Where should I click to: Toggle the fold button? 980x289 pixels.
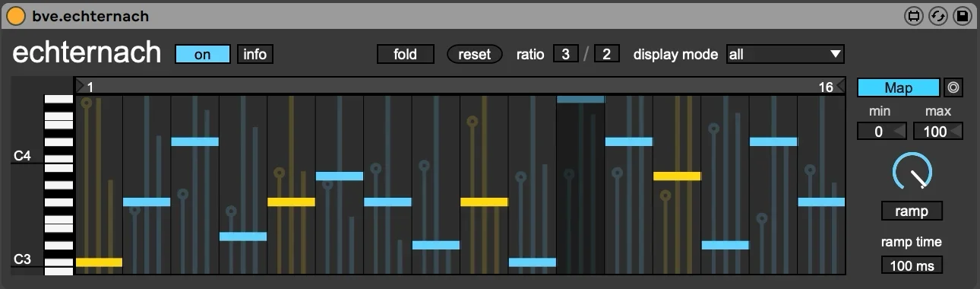(x=406, y=54)
